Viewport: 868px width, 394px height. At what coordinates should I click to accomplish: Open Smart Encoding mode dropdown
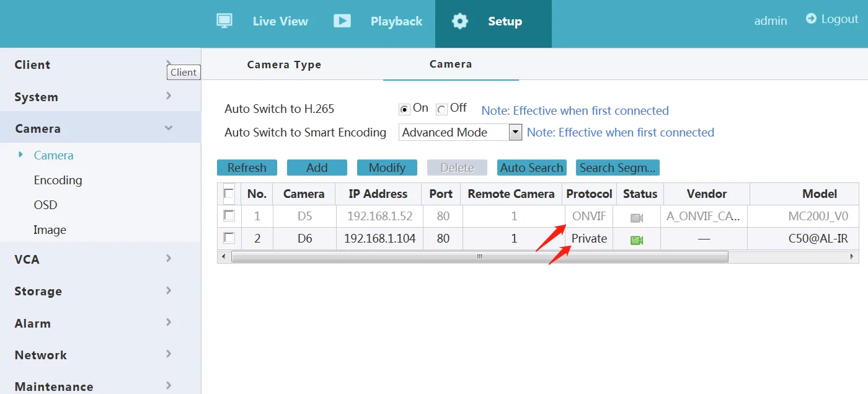coord(461,132)
